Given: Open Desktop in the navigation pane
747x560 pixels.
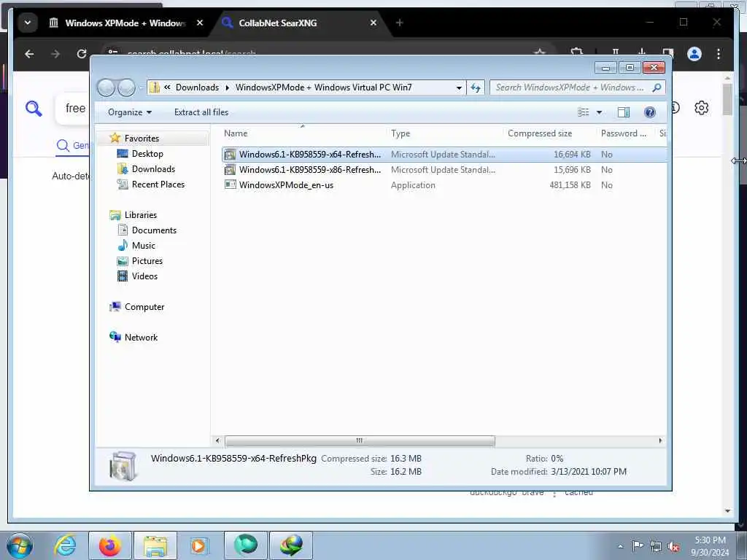Looking at the screenshot, I should pos(147,154).
